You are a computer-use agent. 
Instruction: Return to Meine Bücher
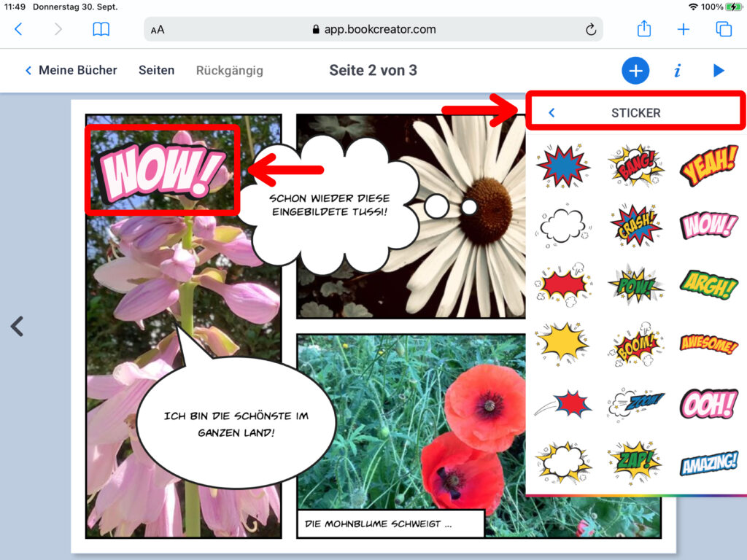click(71, 71)
